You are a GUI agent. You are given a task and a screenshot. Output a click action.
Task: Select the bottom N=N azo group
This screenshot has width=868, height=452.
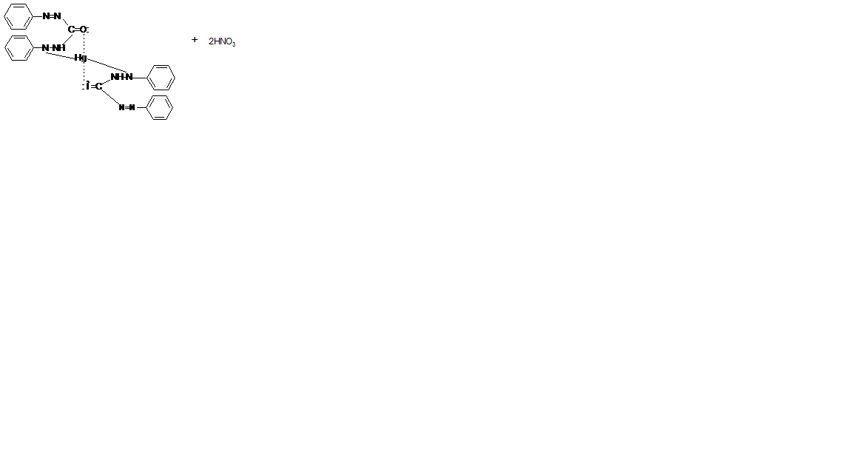127,107
